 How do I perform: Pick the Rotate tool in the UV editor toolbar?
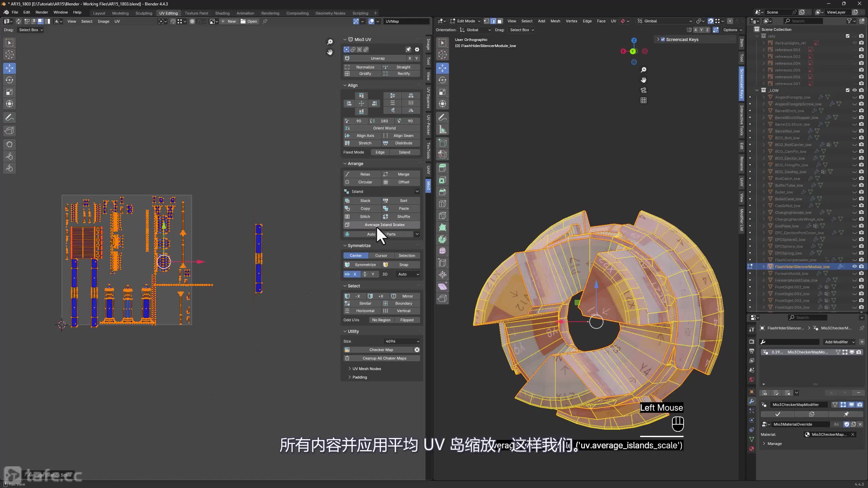[9, 80]
